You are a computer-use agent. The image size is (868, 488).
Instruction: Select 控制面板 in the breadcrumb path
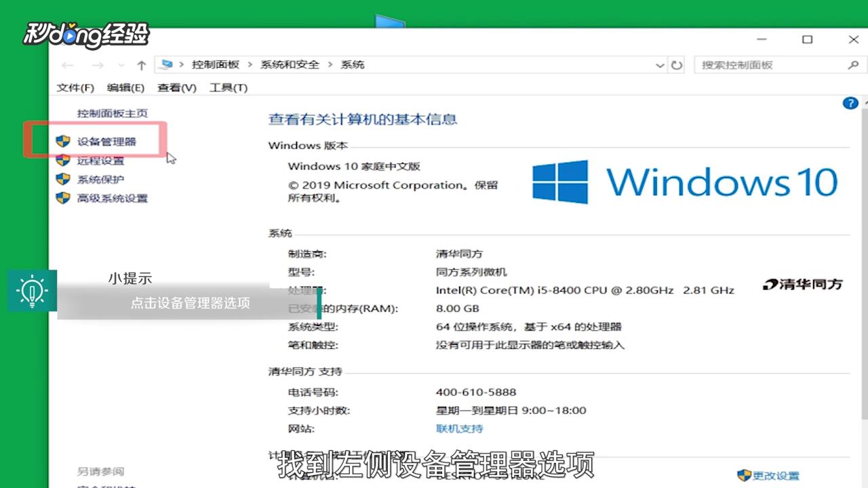point(216,64)
